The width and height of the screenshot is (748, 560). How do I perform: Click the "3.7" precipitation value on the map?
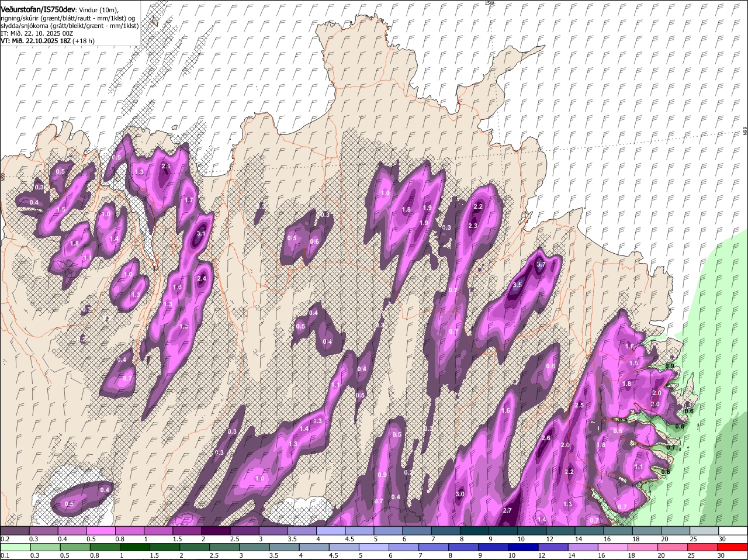pos(541,265)
